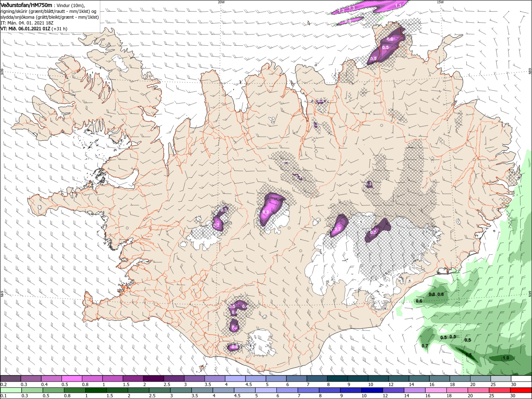This screenshot has height=399, width=532.
Task: Pick the deep blue lower-row swatch labeled 10
Action: [x=372, y=390]
